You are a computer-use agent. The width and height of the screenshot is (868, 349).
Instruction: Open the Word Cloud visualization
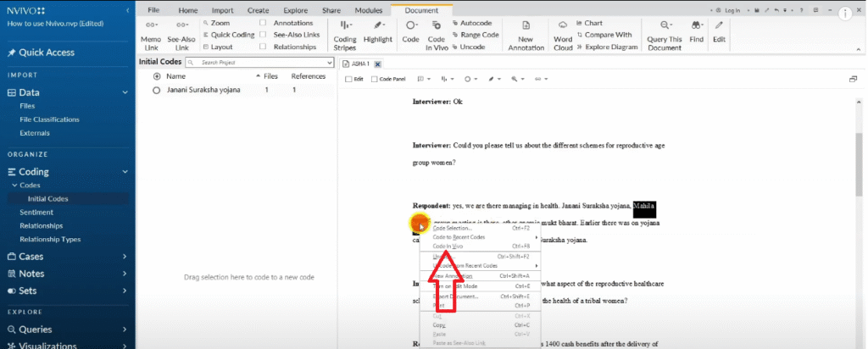[x=563, y=36]
